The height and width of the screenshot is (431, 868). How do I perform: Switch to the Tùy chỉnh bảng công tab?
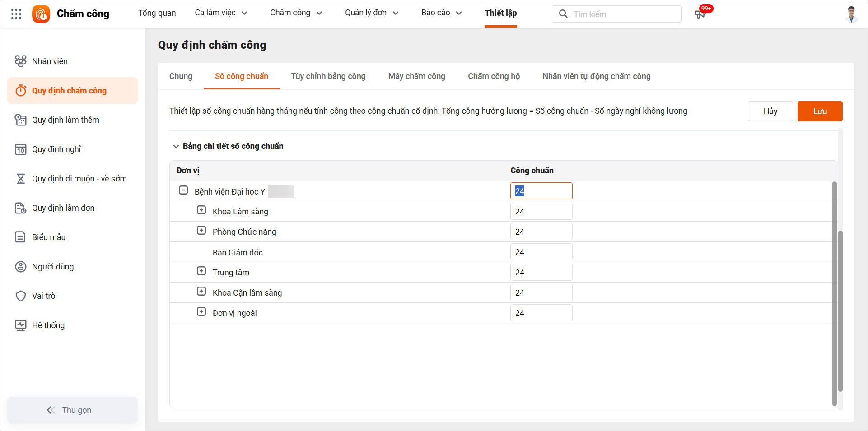coord(328,76)
